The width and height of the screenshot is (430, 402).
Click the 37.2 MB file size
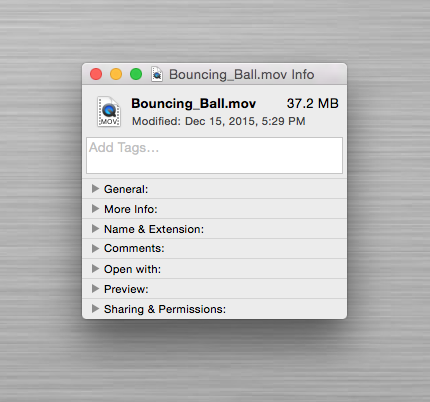click(313, 103)
